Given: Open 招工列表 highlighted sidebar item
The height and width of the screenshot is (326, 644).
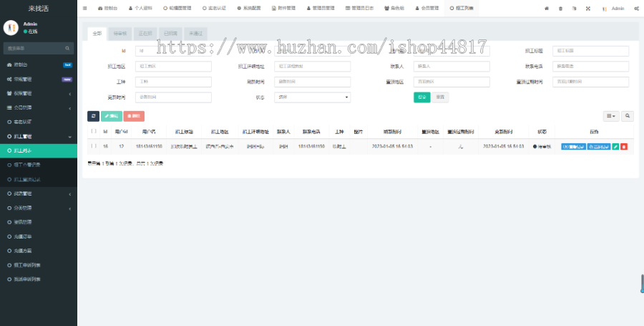Looking at the screenshot, I should click(39, 150).
